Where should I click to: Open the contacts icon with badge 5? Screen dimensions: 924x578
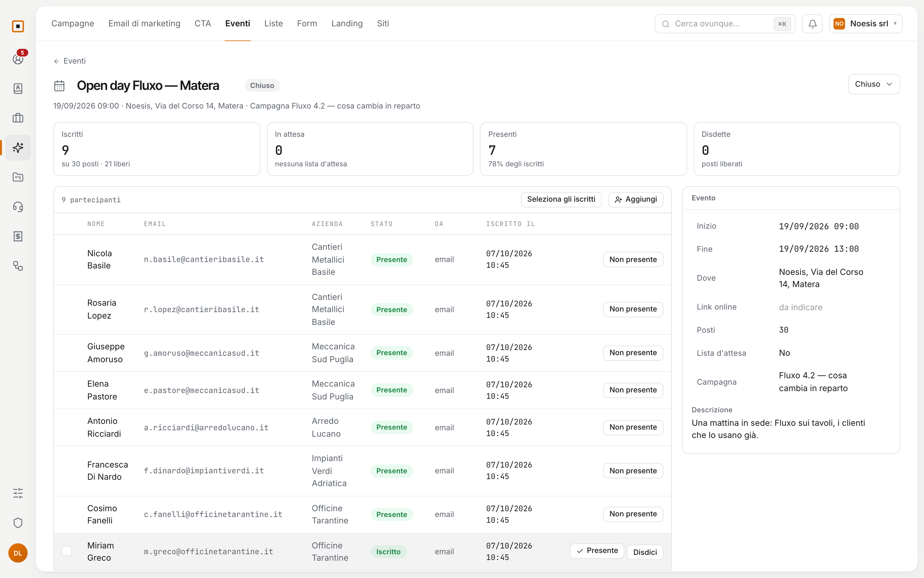click(x=18, y=59)
